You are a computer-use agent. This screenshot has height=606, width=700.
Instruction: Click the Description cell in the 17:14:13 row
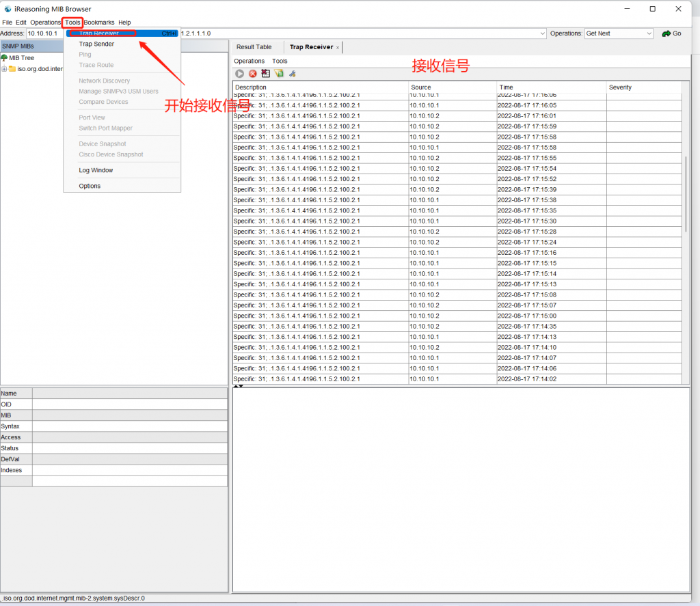pos(321,337)
